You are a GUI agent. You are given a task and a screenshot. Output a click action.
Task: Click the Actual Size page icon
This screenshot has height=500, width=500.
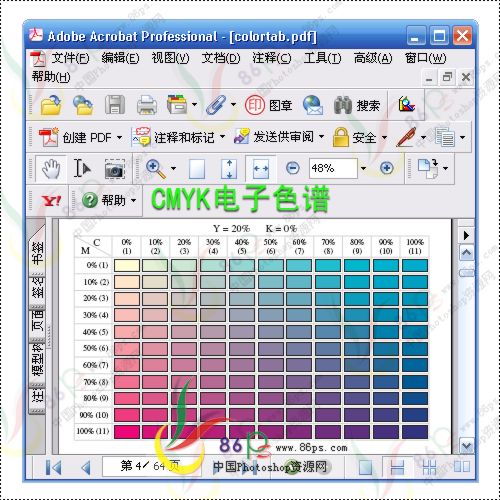click(197, 168)
